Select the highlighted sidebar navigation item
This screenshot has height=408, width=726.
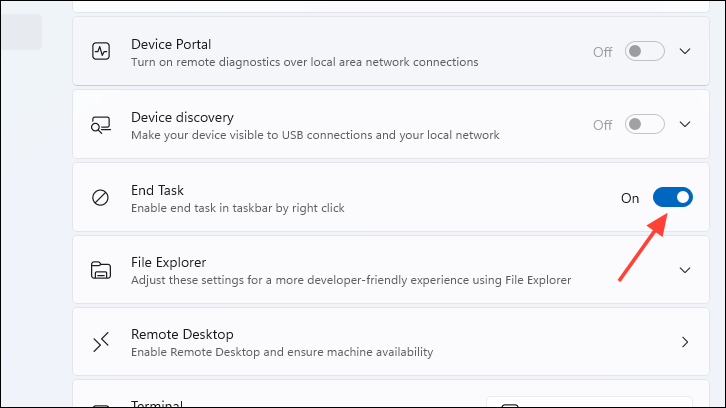(20, 32)
